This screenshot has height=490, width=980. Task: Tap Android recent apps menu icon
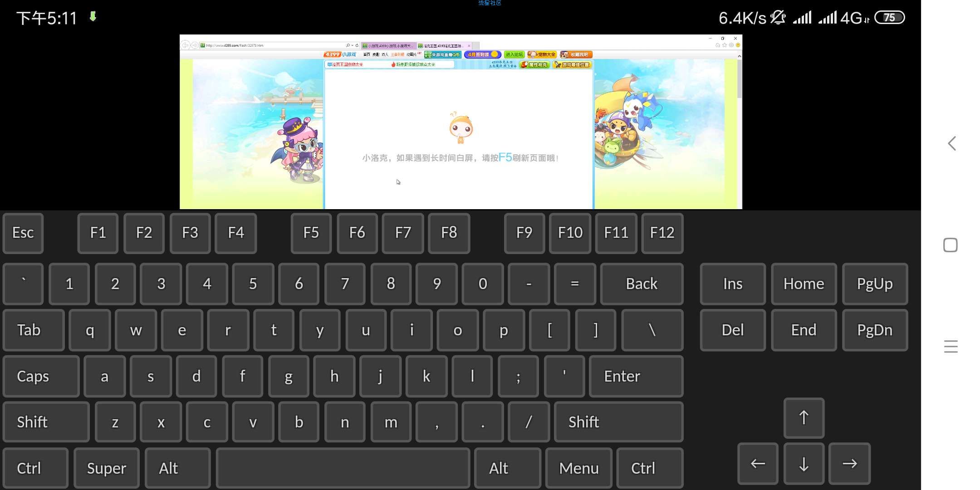(x=951, y=347)
